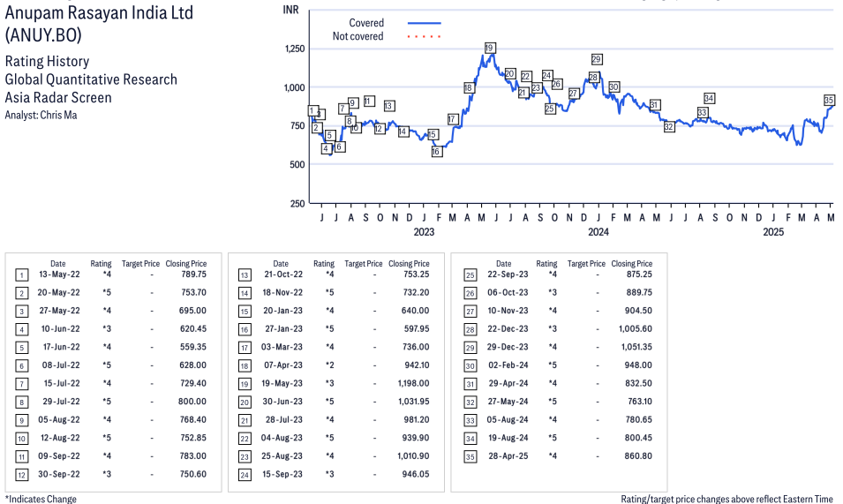
Task: Click the '946.05' closing price
Action: [416, 475]
